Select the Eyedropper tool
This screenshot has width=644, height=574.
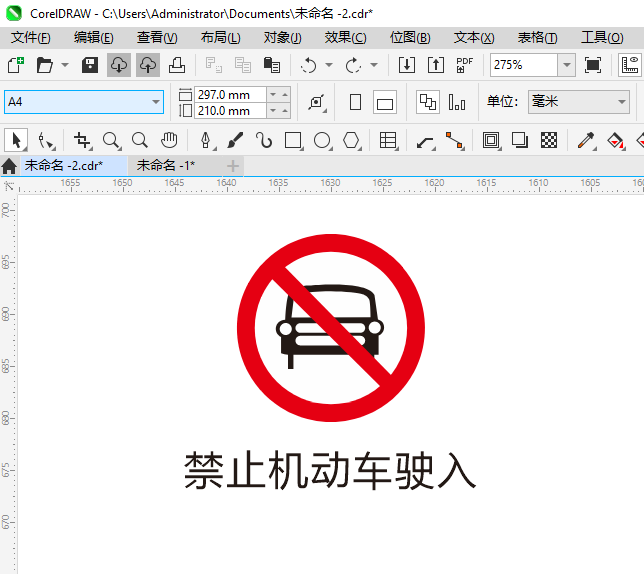pos(586,141)
